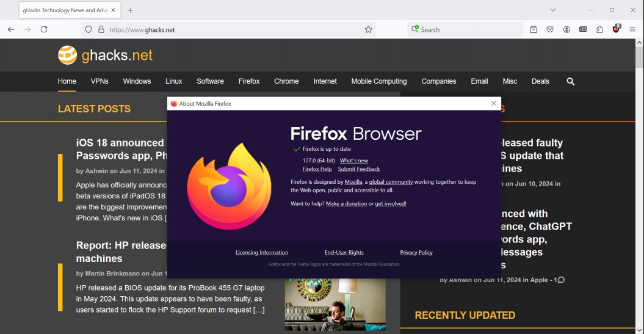Click the Apple category link
This screenshot has width=644, height=334.
[x=539, y=280]
